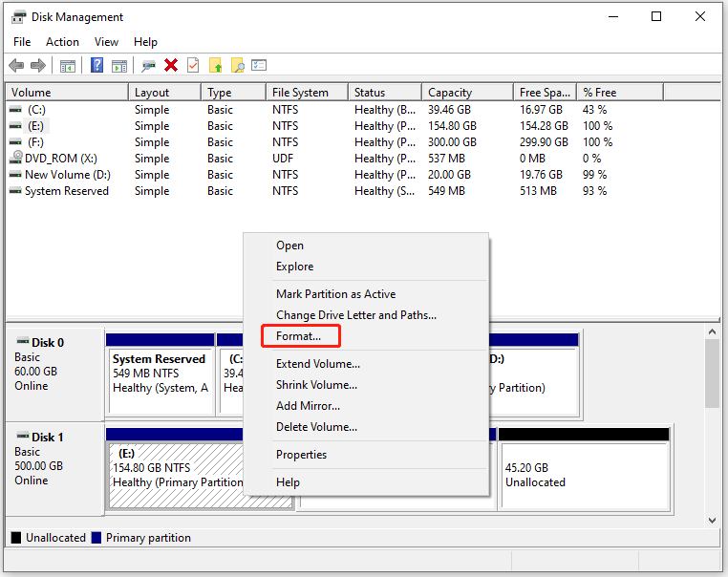Screen dimensions: 728x577
Task: Sort by the Type column header
Action: 234,93
